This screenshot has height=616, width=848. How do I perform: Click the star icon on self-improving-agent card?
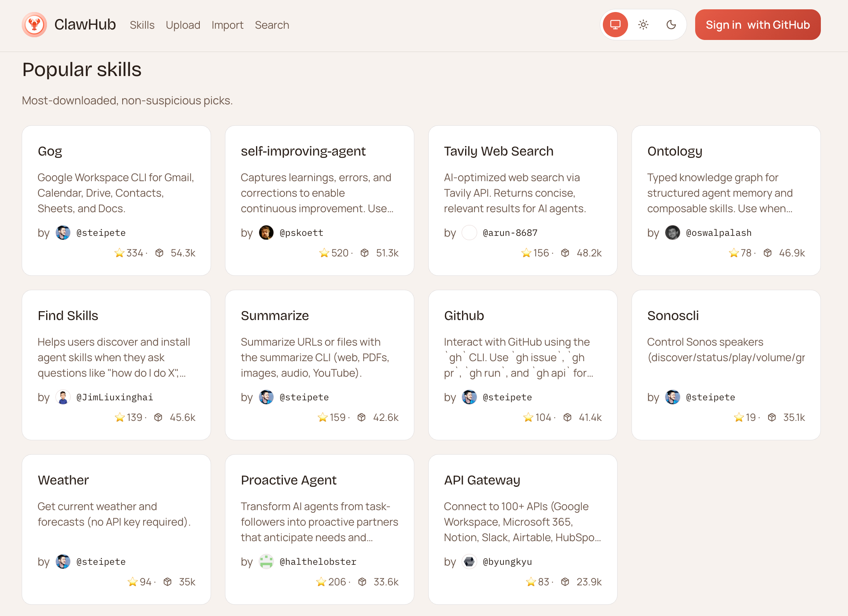pos(324,253)
